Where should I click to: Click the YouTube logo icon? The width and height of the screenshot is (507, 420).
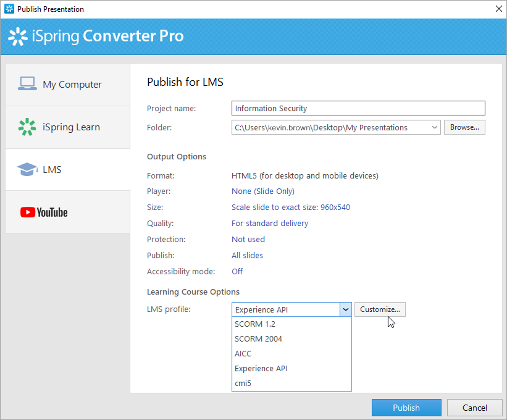[44, 212]
